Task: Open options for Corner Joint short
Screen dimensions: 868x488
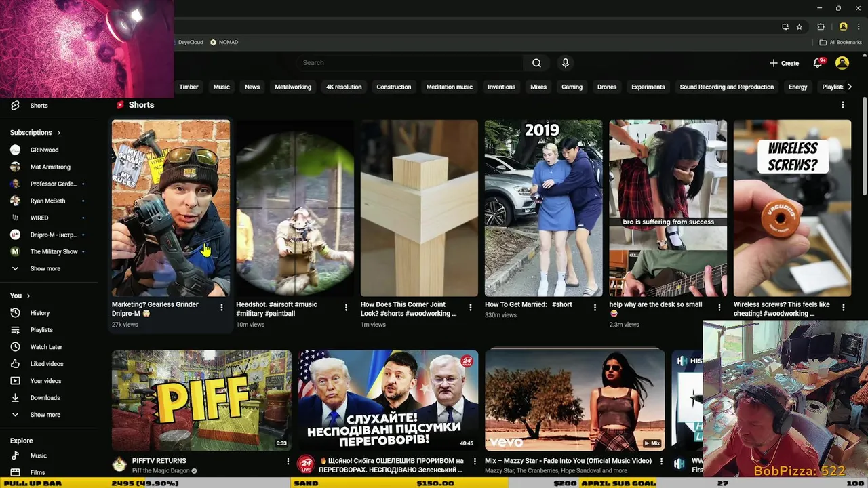Action: pyautogui.click(x=471, y=308)
